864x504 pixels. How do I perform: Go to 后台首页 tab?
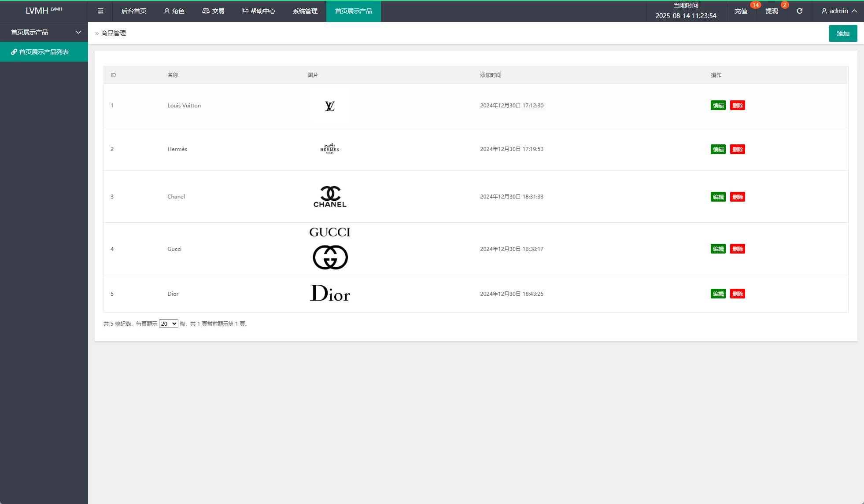[x=133, y=11]
